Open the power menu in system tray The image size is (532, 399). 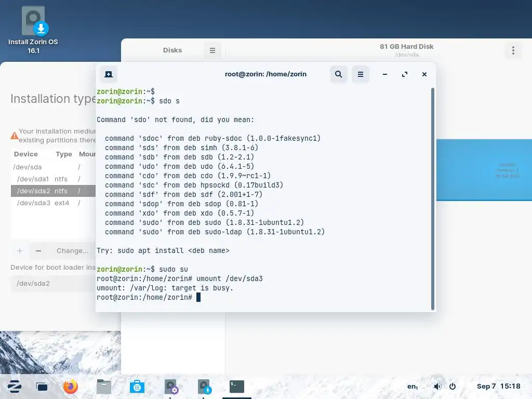click(453, 387)
